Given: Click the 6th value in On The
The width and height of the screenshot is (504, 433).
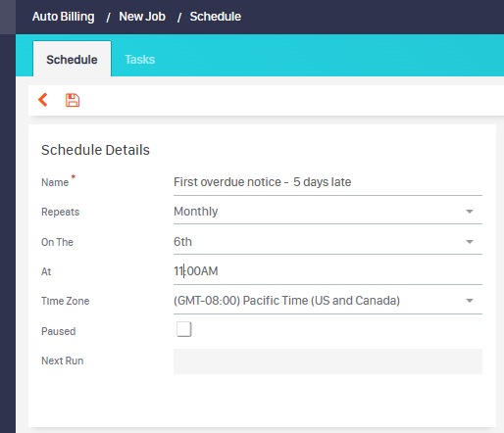Looking at the screenshot, I should (182, 242).
